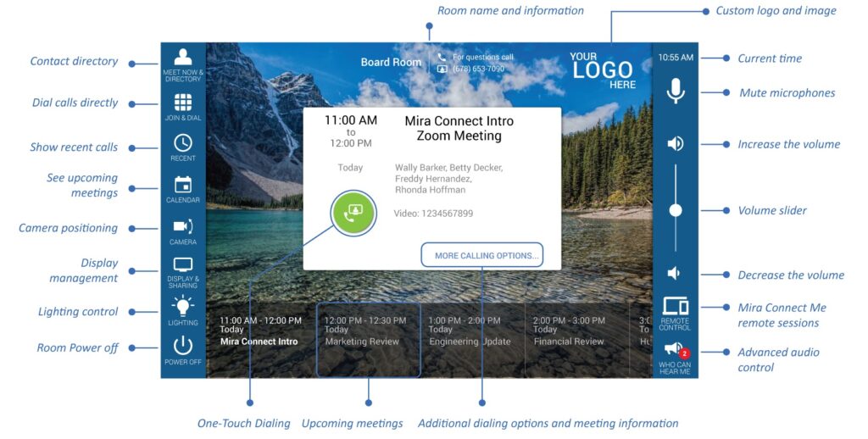The width and height of the screenshot is (868, 439).
Task: Click the Video: 1234567899 number
Action: 433,213
